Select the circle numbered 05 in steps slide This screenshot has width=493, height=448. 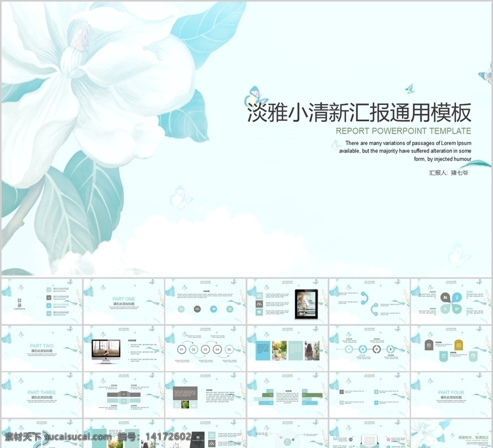tap(229, 349)
